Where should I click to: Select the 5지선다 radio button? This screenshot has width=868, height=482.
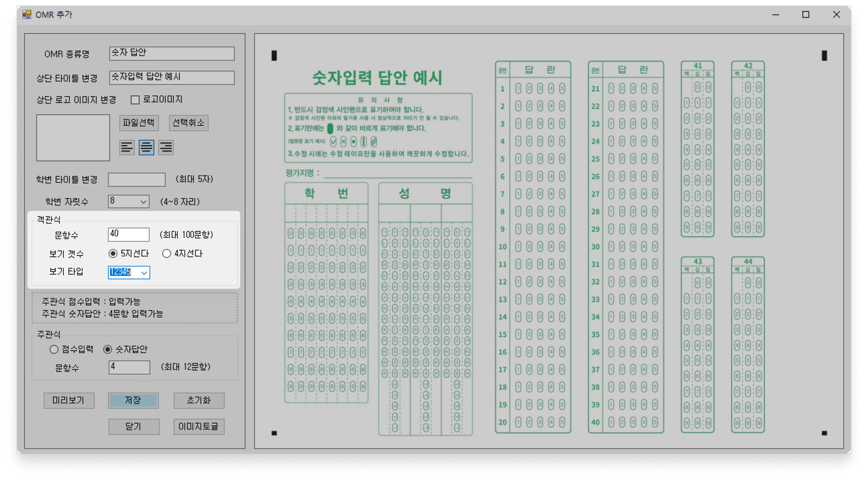tap(113, 254)
